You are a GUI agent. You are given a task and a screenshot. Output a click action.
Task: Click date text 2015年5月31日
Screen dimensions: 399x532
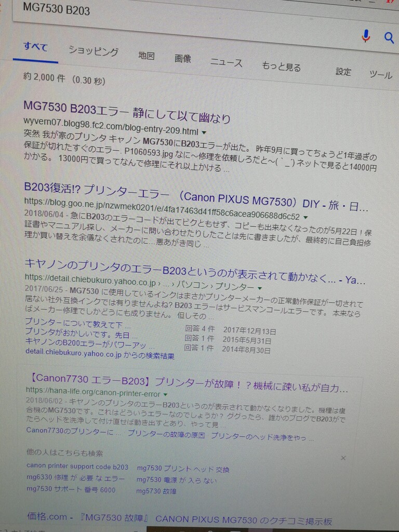tap(247, 340)
